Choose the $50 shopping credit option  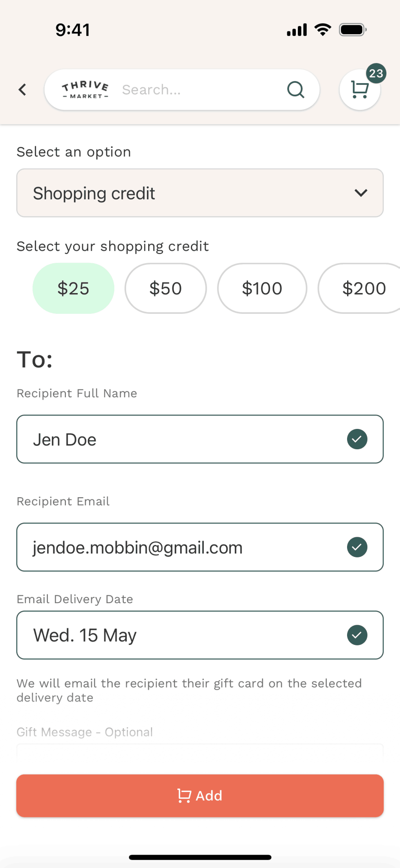(166, 288)
